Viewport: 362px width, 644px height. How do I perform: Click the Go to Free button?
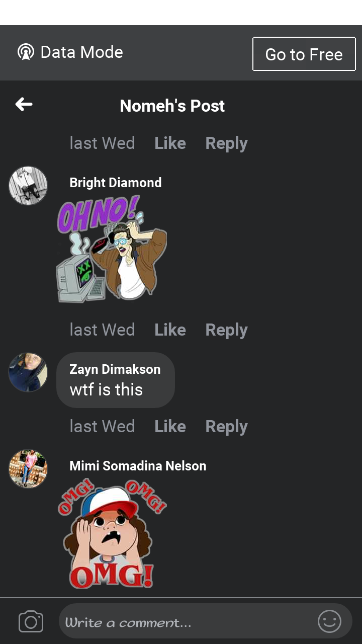(304, 54)
